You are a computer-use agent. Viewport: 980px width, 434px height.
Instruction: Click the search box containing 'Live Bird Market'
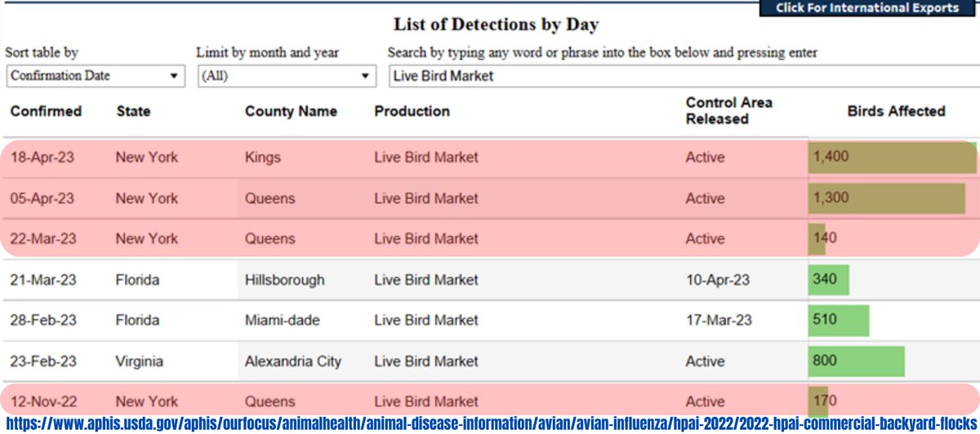[683, 76]
